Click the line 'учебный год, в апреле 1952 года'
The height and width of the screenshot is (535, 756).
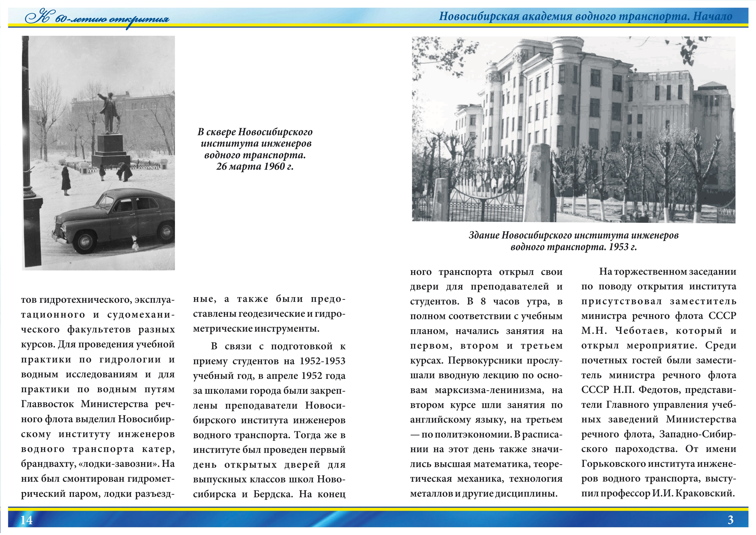pyautogui.click(x=269, y=376)
